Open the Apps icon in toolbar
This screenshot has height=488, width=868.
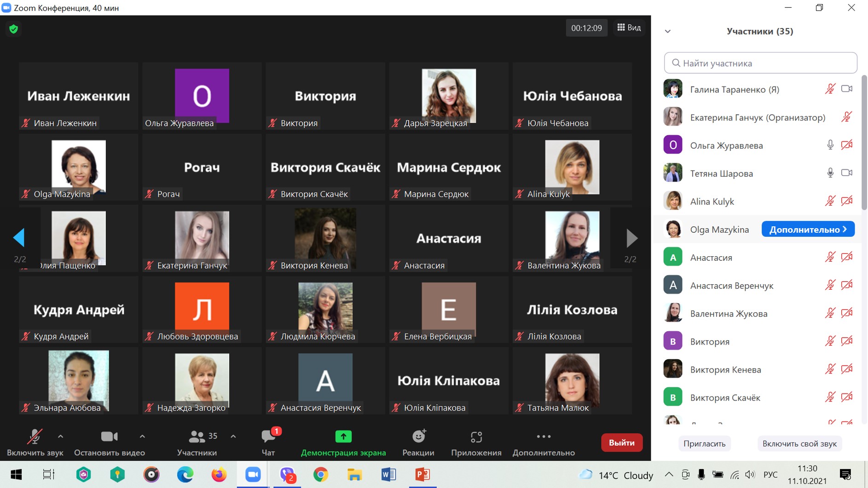click(x=476, y=437)
